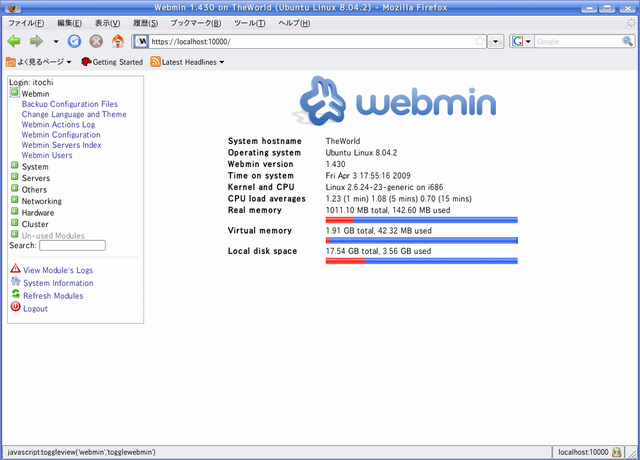Image resolution: width=640 pixels, height=460 pixels.
Task: Open the ファイル(F) menu
Action: click(26, 23)
